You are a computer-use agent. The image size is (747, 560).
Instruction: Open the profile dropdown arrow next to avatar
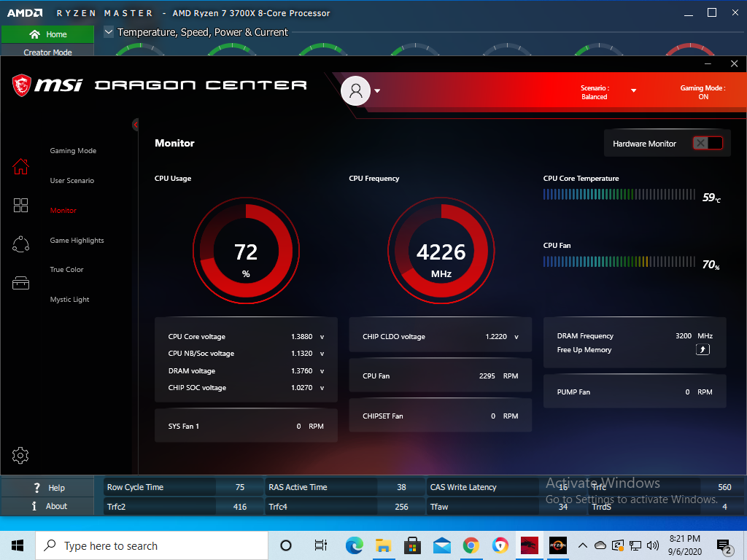[x=377, y=90]
